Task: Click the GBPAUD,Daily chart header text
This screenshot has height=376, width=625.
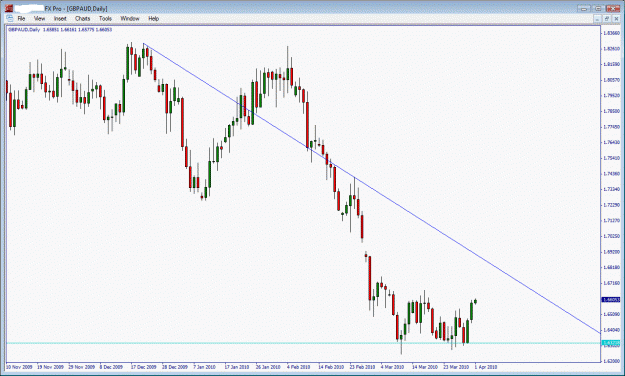Action: coord(60,30)
